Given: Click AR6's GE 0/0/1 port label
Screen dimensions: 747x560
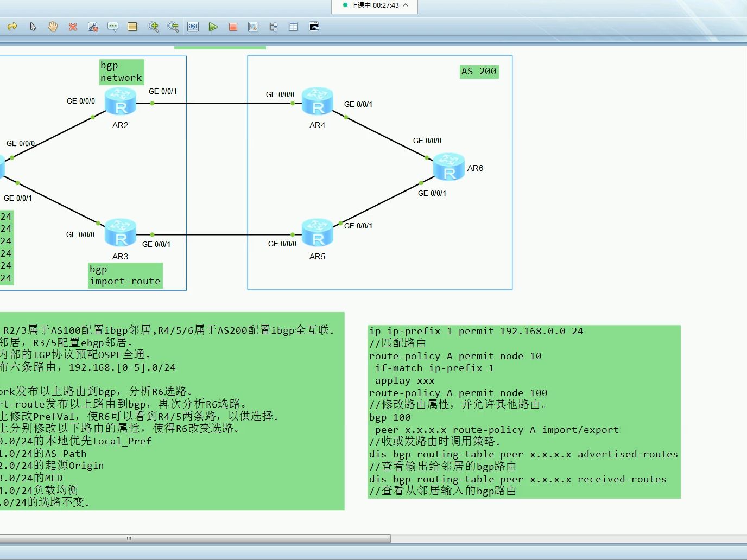Looking at the screenshot, I should tap(432, 193).
